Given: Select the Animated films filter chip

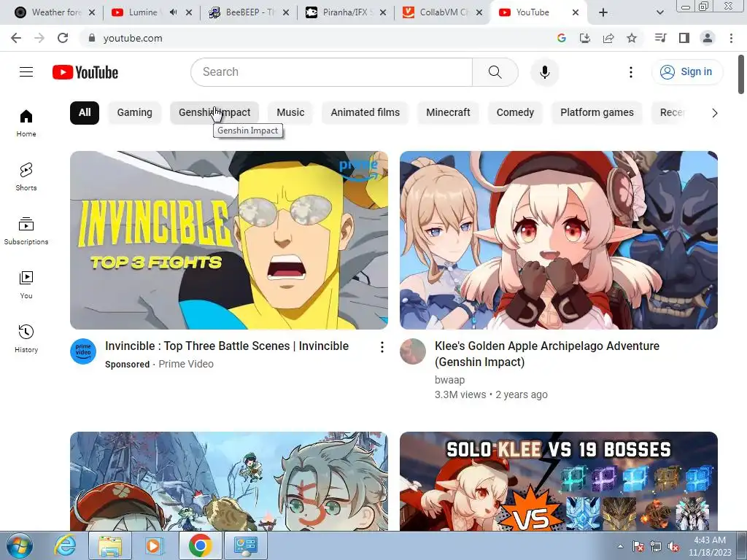Looking at the screenshot, I should [x=365, y=113].
